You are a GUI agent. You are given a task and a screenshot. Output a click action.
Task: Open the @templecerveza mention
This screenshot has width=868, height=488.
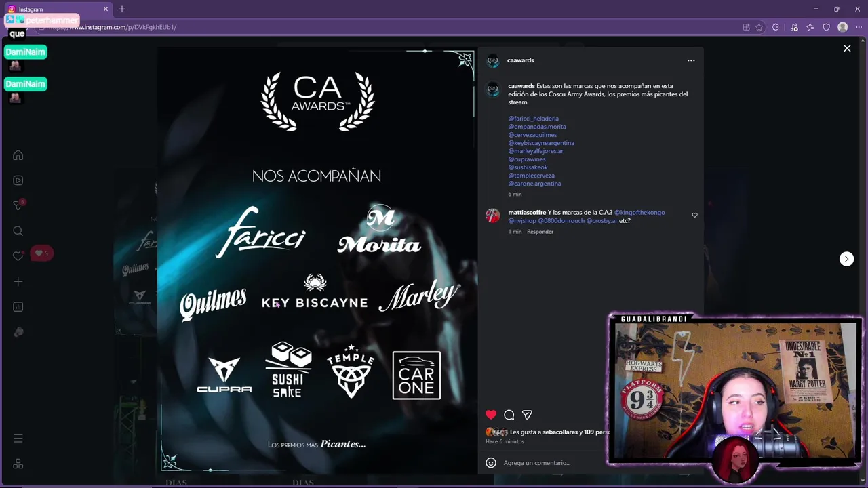pyautogui.click(x=532, y=176)
